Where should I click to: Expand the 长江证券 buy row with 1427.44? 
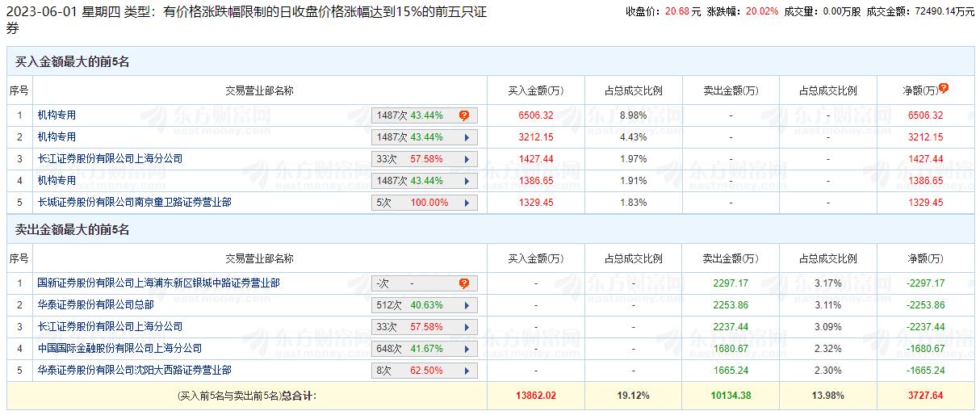(x=467, y=159)
